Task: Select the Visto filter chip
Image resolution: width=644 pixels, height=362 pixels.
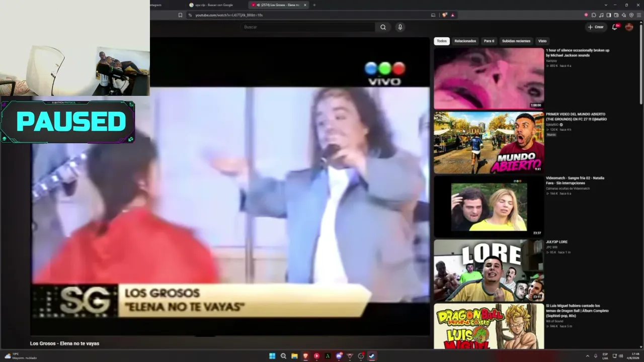Action: pos(542,41)
